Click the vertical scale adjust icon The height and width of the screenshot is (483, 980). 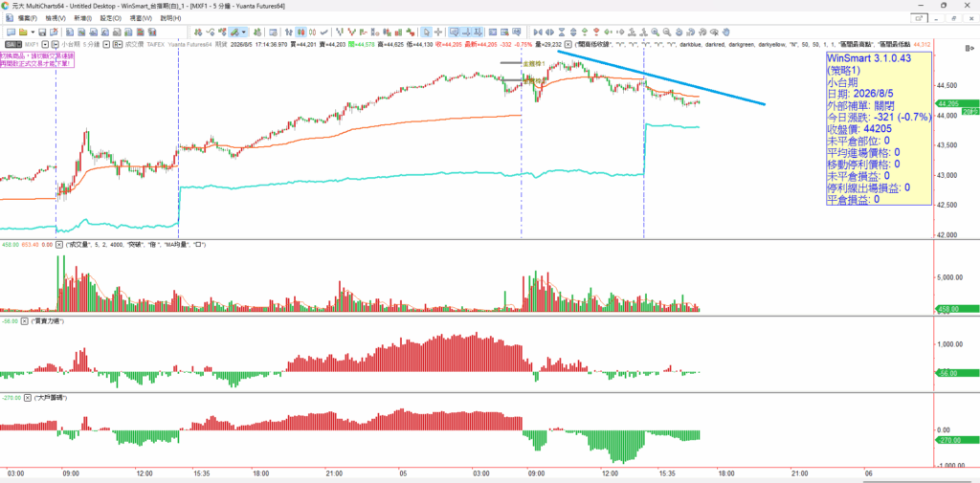pyautogui.click(x=573, y=32)
